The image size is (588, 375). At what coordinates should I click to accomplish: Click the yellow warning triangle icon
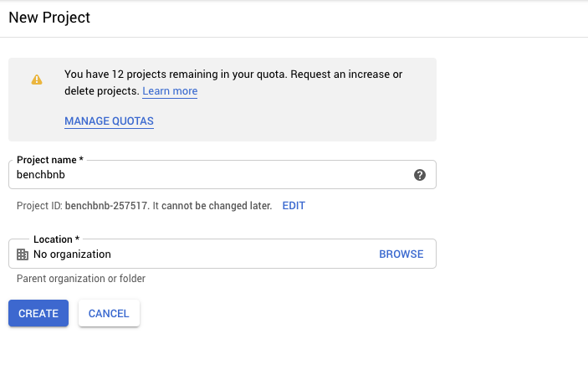tap(37, 80)
